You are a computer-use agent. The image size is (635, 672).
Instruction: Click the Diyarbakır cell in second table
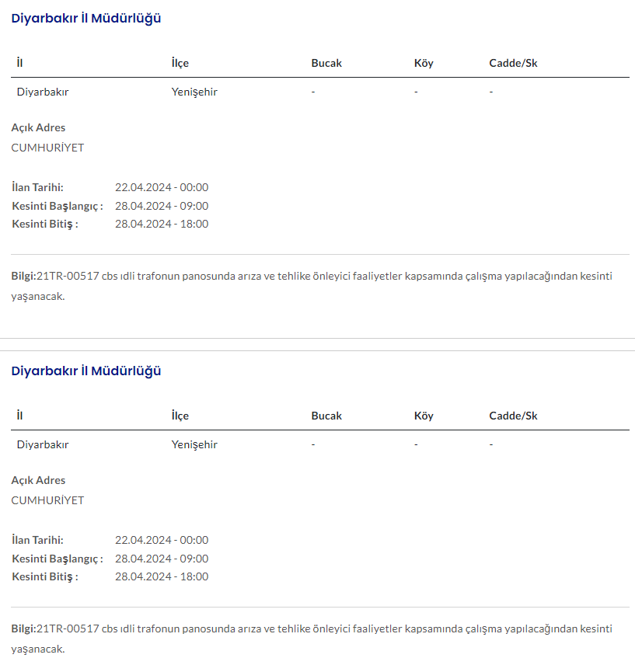pos(43,444)
